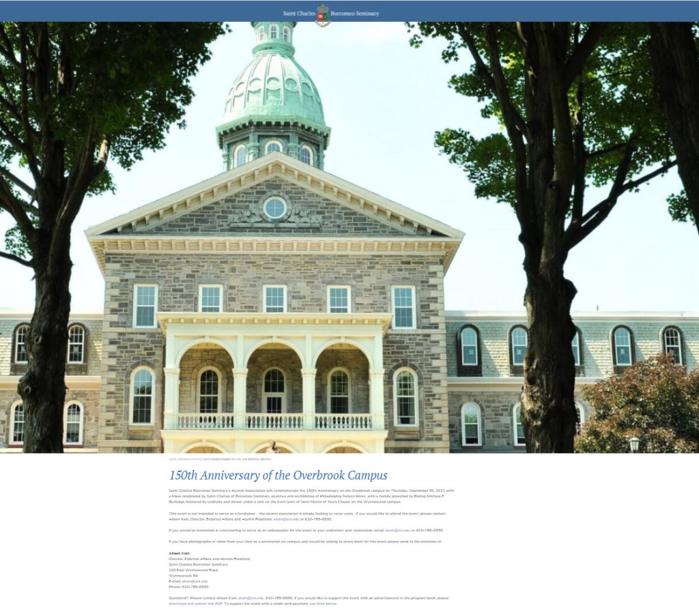Click the '150th Anniversary of the Overbrook Campus' breadcrumb text
Image resolution: width=699 pixels, height=616 pixels.
(x=237, y=459)
